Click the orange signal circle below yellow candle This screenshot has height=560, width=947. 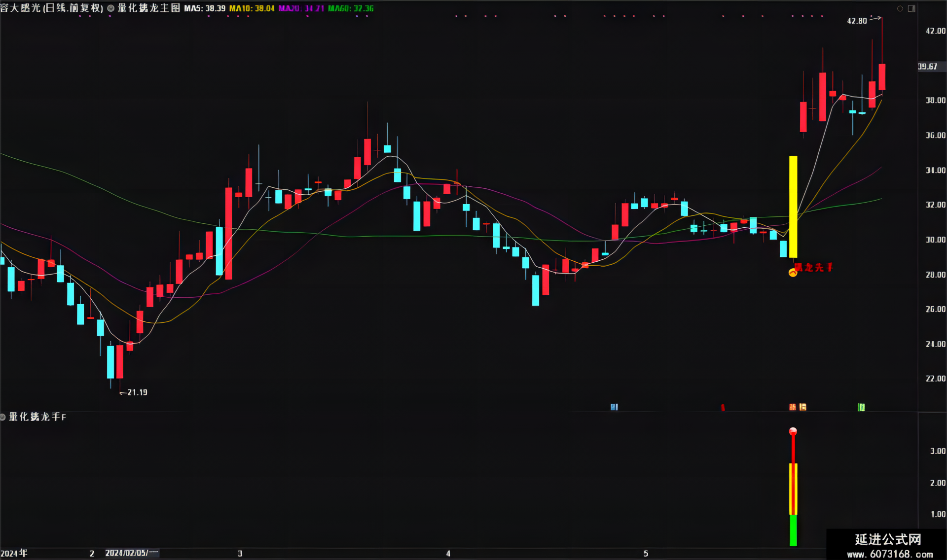793,273
